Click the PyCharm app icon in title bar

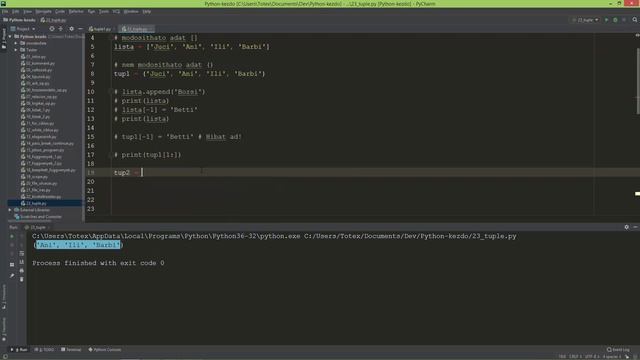tap(3, 4)
